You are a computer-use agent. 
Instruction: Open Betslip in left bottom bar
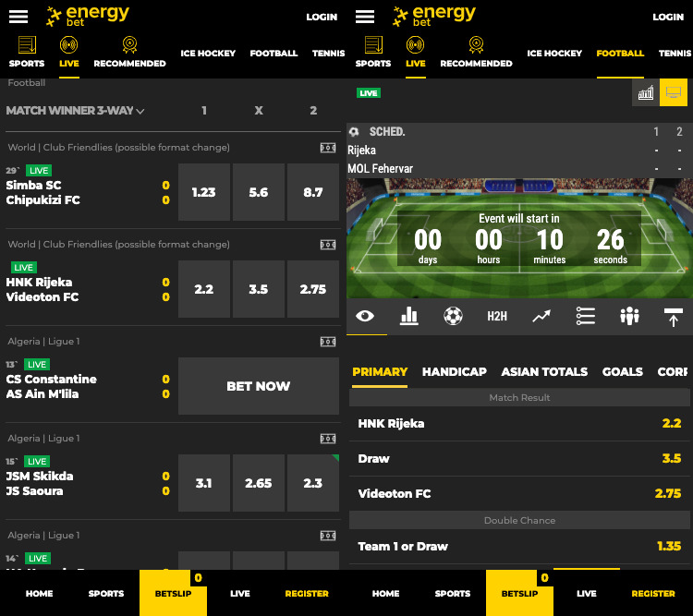174,593
